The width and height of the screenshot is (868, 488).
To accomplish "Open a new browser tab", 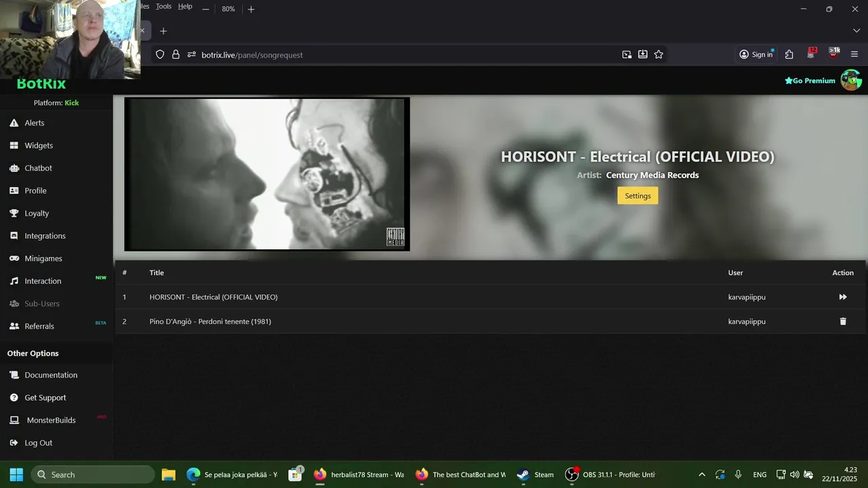I will click(163, 31).
